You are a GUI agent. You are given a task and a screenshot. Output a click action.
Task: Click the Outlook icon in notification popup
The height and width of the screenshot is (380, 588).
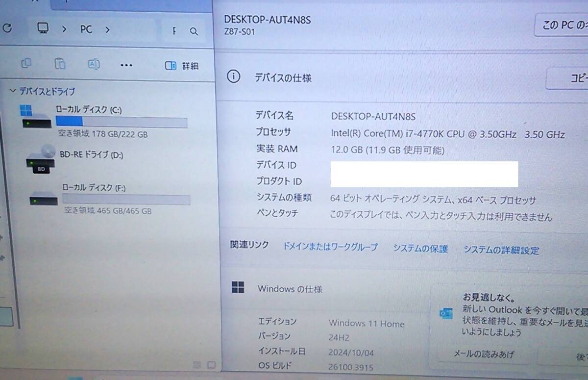446,314
